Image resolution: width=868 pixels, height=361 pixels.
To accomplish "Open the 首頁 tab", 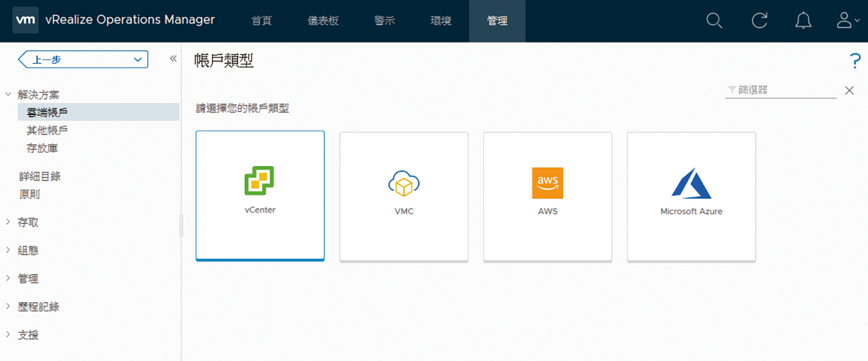I will (262, 21).
